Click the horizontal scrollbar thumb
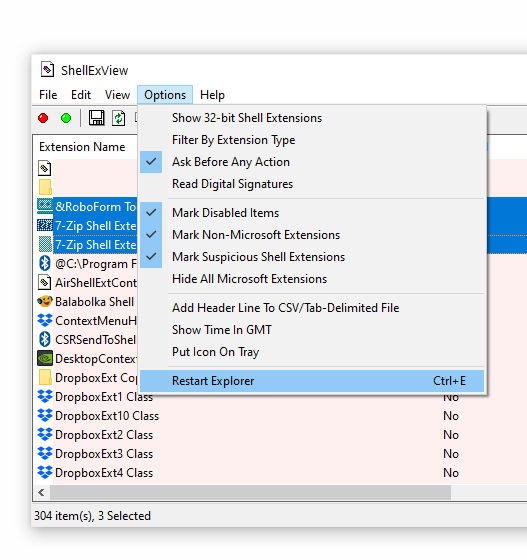Image resolution: width=527 pixels, height=560 pixels. click(250, 492)
